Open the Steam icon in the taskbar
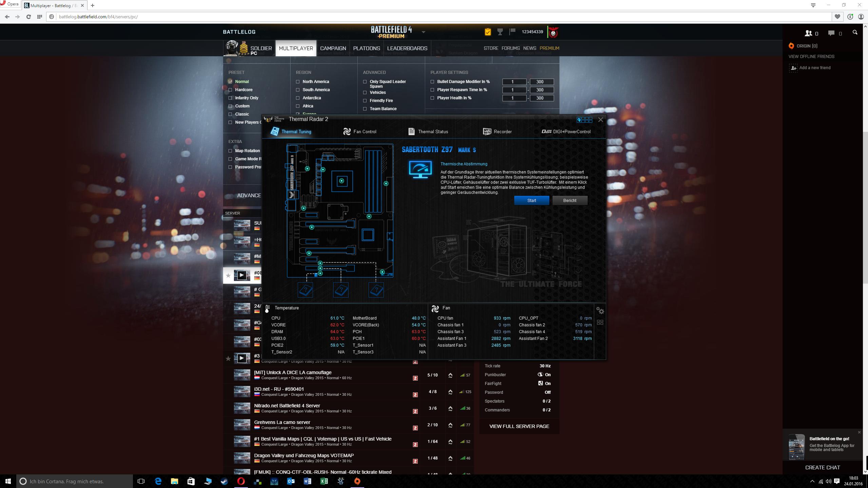868x488 pixels. pos(224,481)
